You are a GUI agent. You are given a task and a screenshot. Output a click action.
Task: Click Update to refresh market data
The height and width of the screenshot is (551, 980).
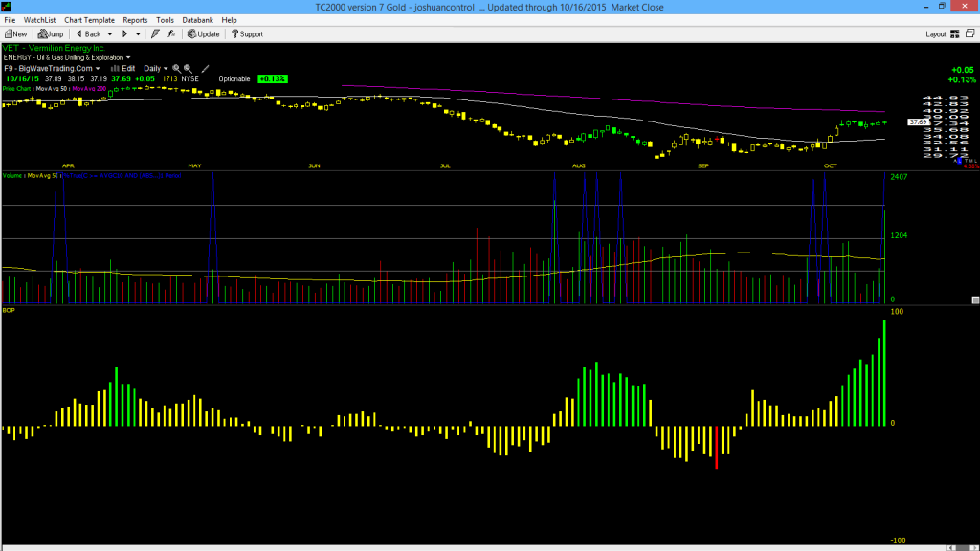coord(204,33)
